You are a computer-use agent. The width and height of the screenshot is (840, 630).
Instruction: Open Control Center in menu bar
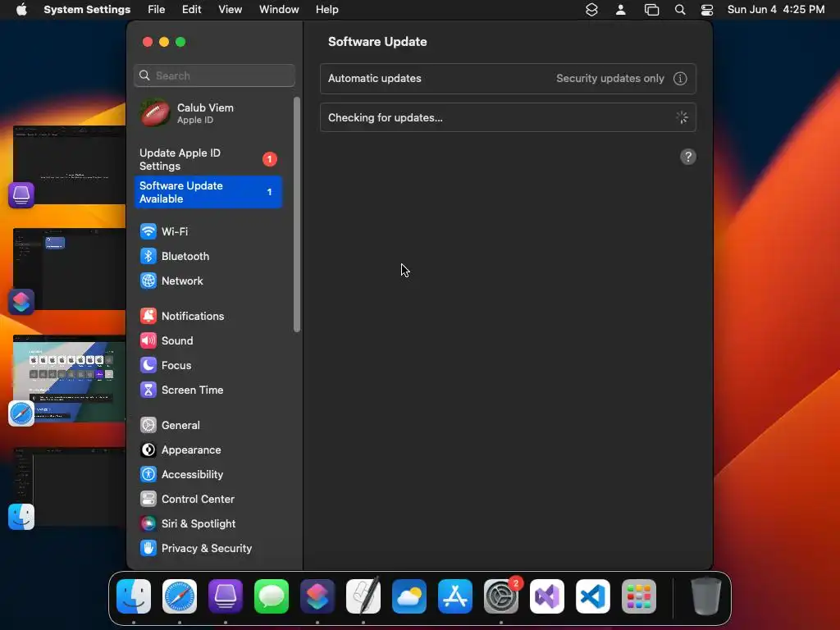[x=706, y=10]
